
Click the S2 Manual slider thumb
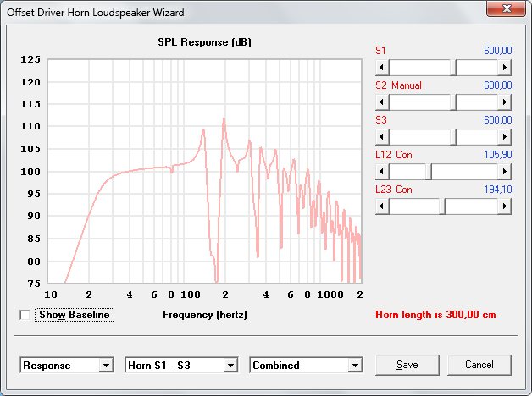click(x=453, y=102)
